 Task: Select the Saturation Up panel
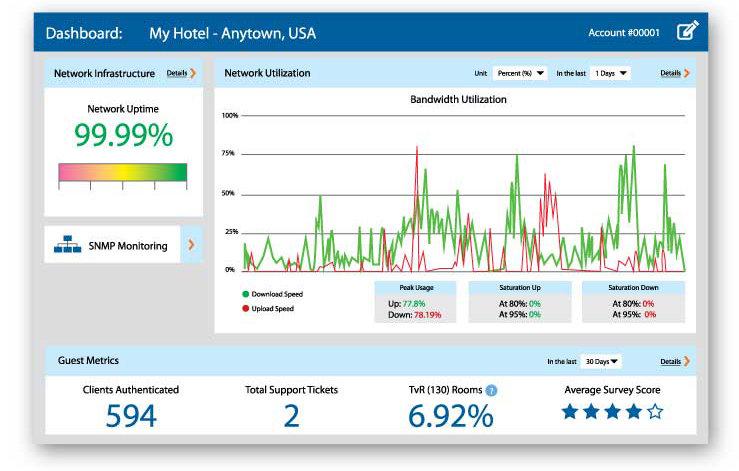[x=519, y=301]
